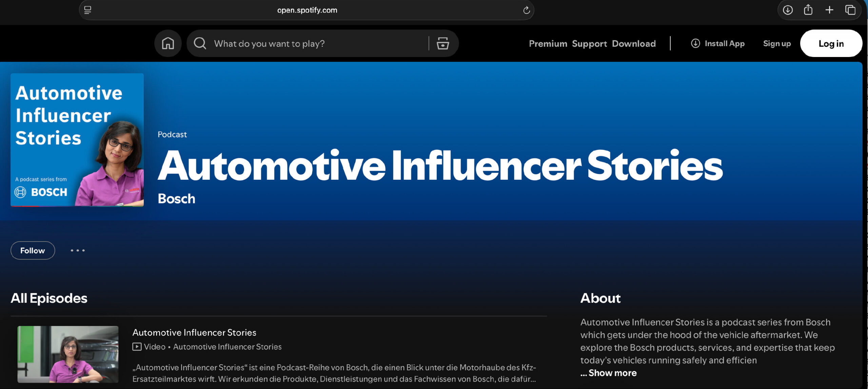The width and height of the screenshot is (868, 389).
Task: Open Safari share menu
Action: pyautogui.click(x=808, y=10)
